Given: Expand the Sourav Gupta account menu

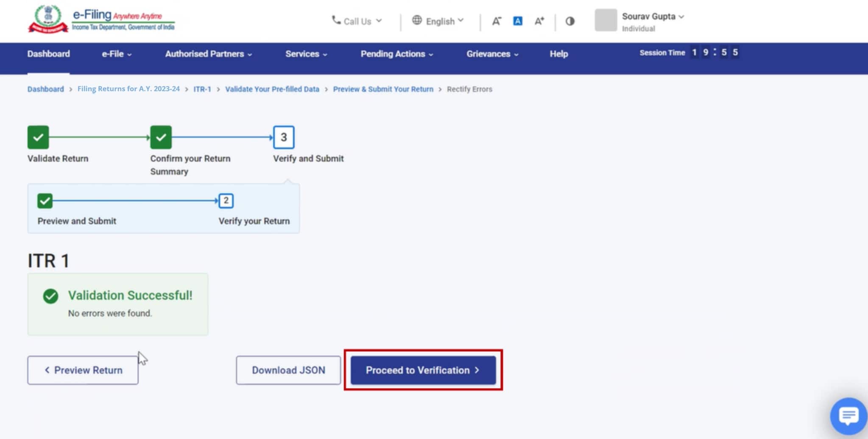Looking at the screenshot, I should pyautogui.click(x=653, y=17).
